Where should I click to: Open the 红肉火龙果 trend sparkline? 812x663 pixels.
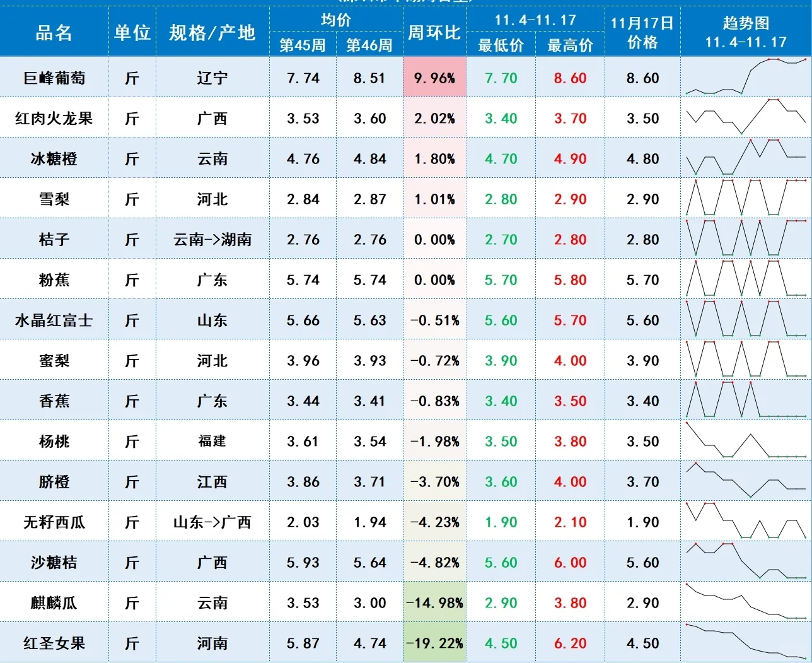746,117
